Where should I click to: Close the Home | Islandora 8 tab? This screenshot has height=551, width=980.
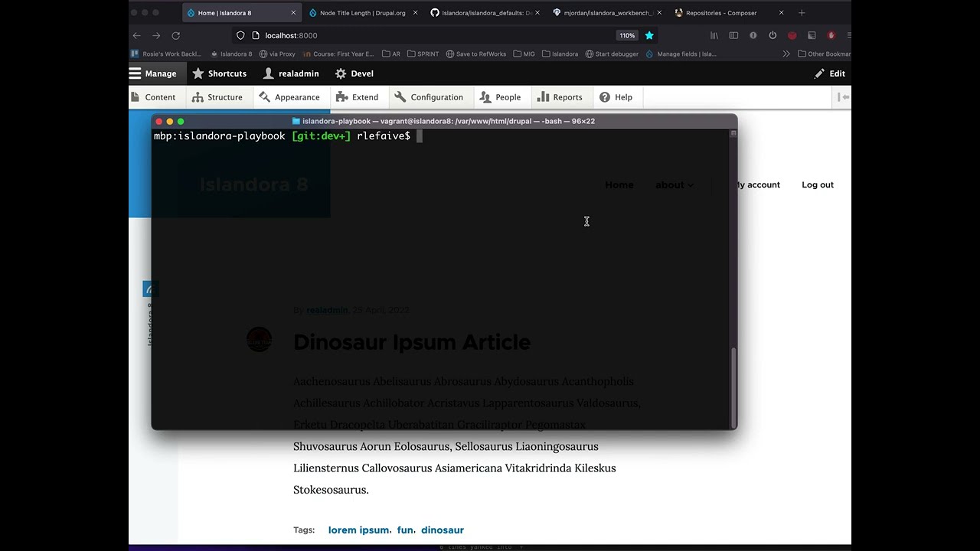[293, 13]
